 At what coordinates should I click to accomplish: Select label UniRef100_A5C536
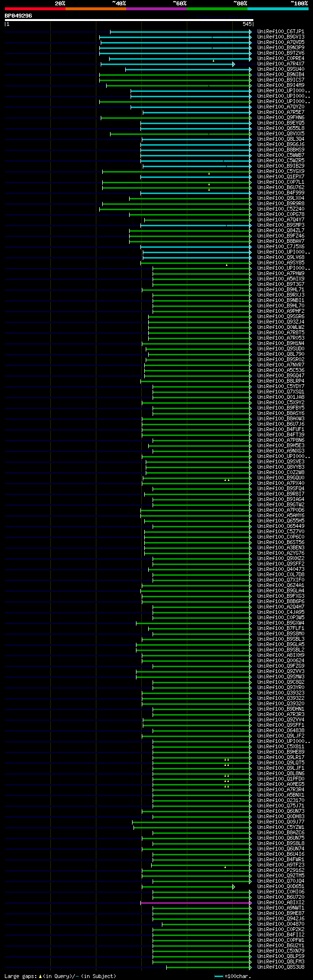coord(281,370)
